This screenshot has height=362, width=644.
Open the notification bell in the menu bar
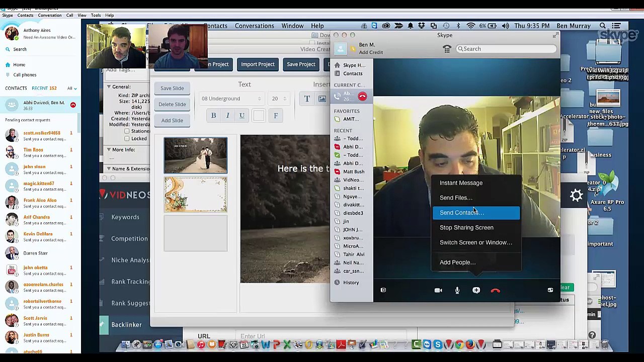coord(410,26)
